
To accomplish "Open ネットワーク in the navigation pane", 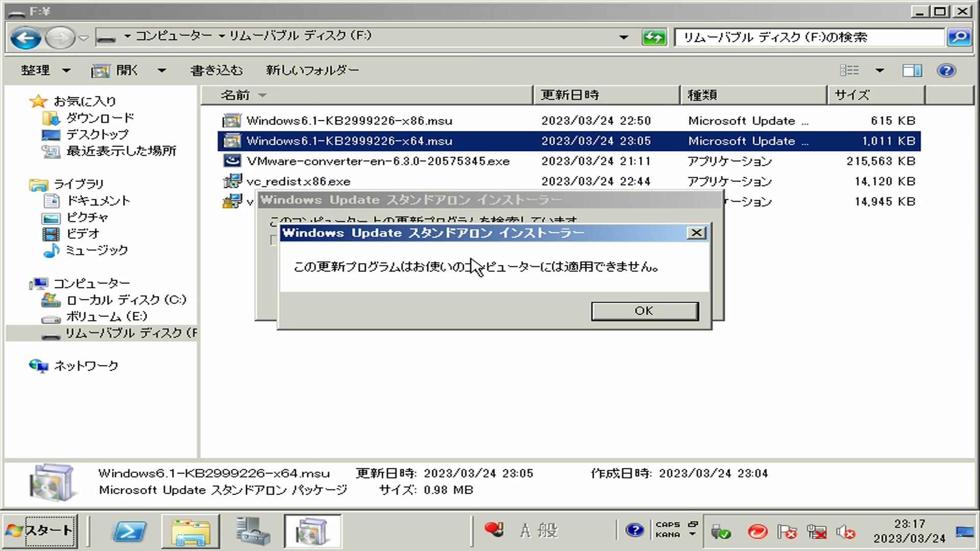I will click(86, 366).
